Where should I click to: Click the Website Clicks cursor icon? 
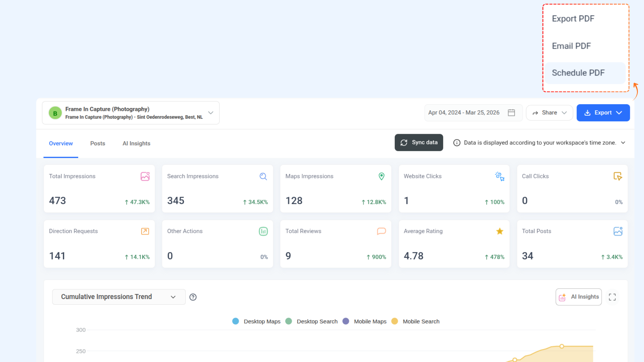tap(499, 176)
